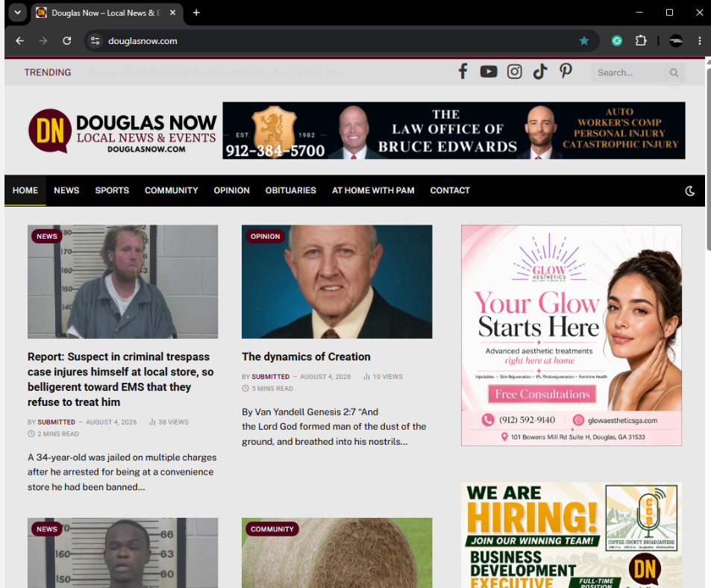Open the We Are Hiring advertisement
The image size is (711, 588).
click(571, 536)
